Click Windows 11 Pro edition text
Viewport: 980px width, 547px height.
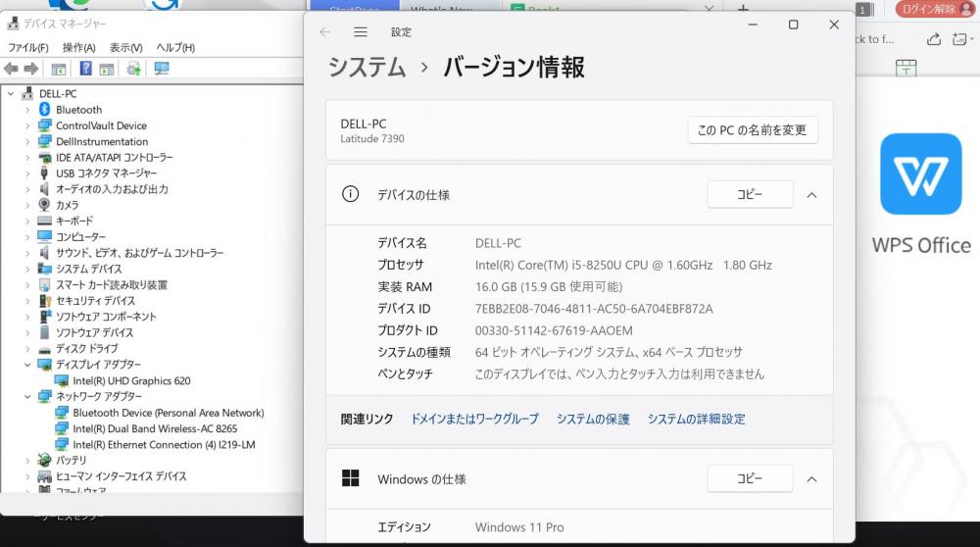(x=519, y=527)
